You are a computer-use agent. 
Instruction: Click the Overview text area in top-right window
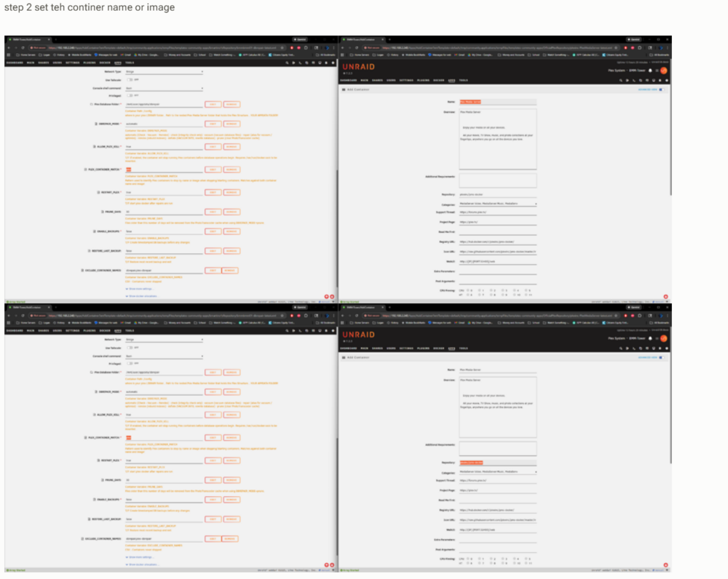tap(498, 139)
